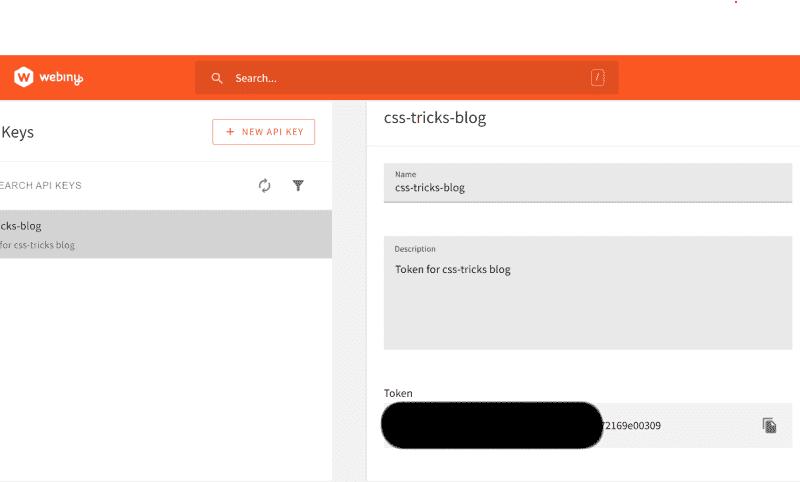800x482 pixels.
Task: Click the webiny wordmark in the header
Action: click(x=61, y=78)
